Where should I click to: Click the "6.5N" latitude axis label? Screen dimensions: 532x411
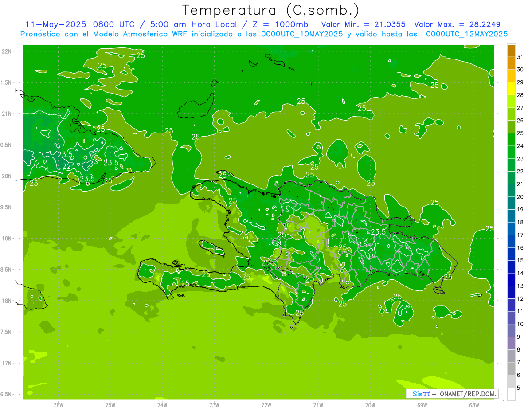click(x=6, y=394)
